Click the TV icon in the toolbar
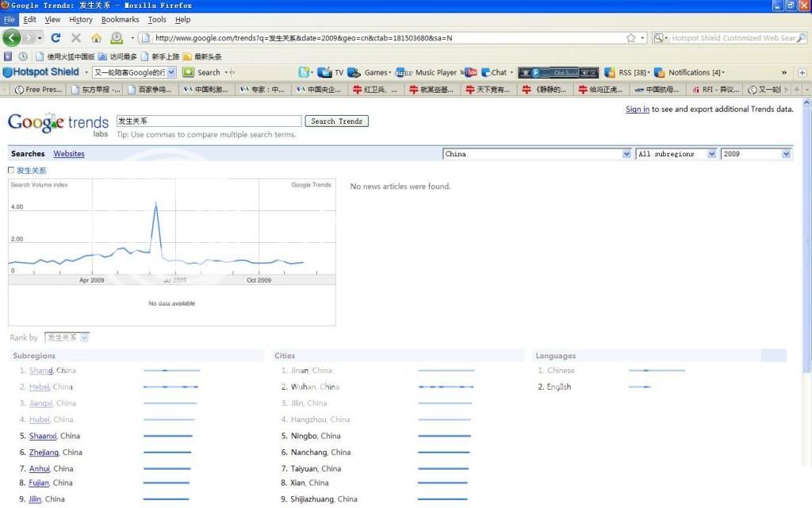Image resolution: width=812 pixels, height=508 pixels. click(x=327, y=72)
